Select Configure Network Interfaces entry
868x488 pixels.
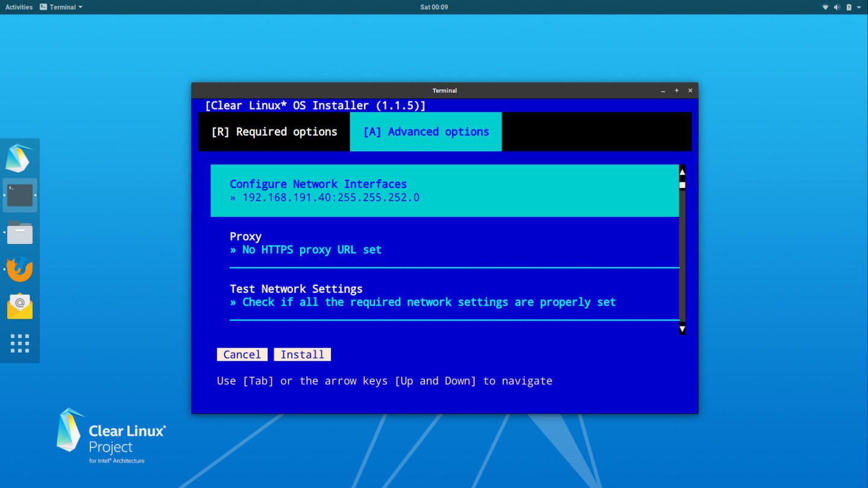coord(445,190)
